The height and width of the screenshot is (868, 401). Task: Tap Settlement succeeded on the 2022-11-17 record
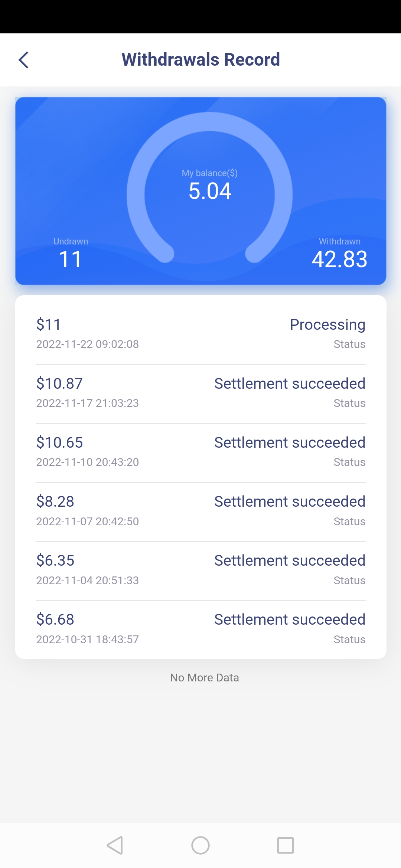tap(290, 384)
